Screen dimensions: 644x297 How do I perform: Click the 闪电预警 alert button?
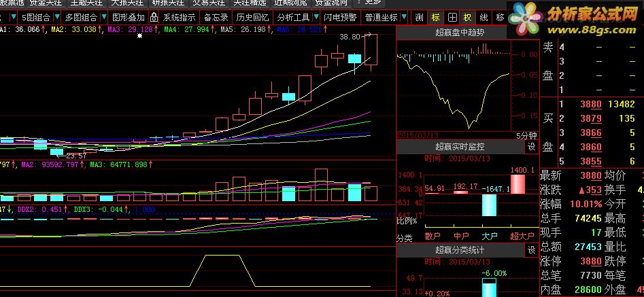340,18
